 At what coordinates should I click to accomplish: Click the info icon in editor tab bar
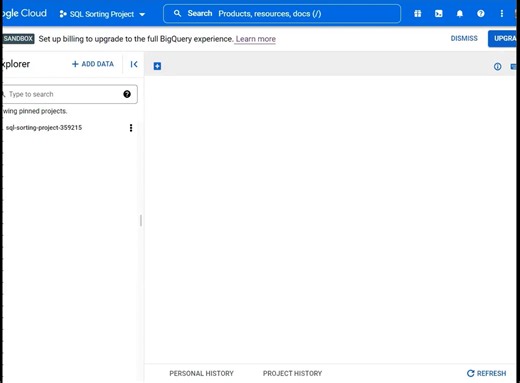pyautogui.click(x=497, y=67)
